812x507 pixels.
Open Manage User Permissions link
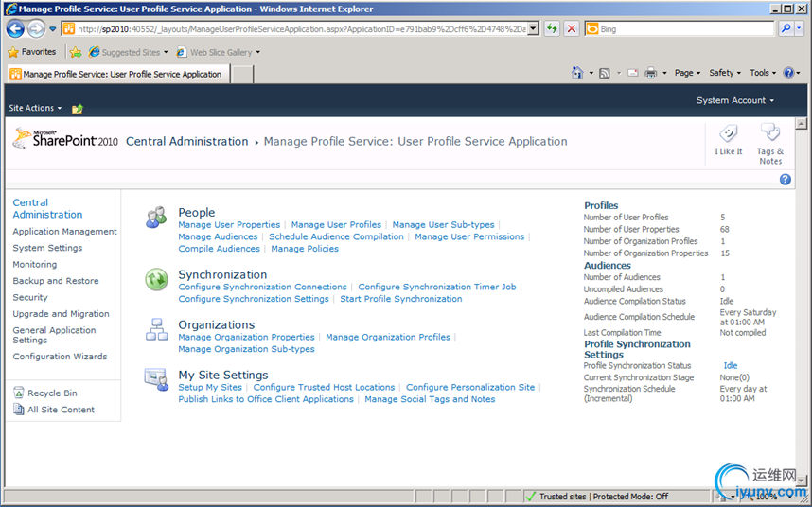(x=469, y=236)
